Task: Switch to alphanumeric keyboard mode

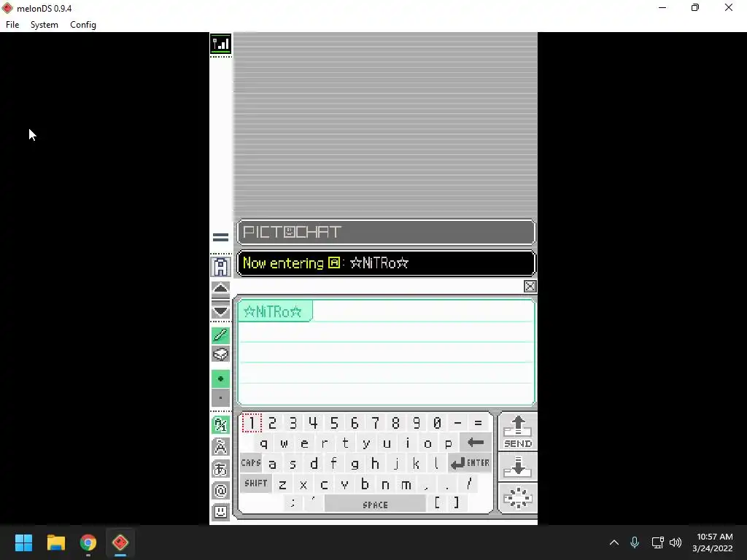Action: 220,424
